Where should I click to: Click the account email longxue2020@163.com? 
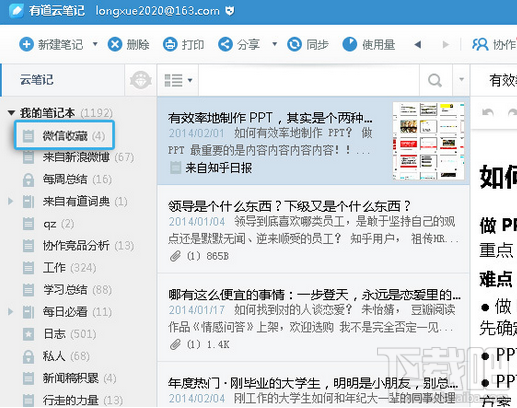(158, 11)
